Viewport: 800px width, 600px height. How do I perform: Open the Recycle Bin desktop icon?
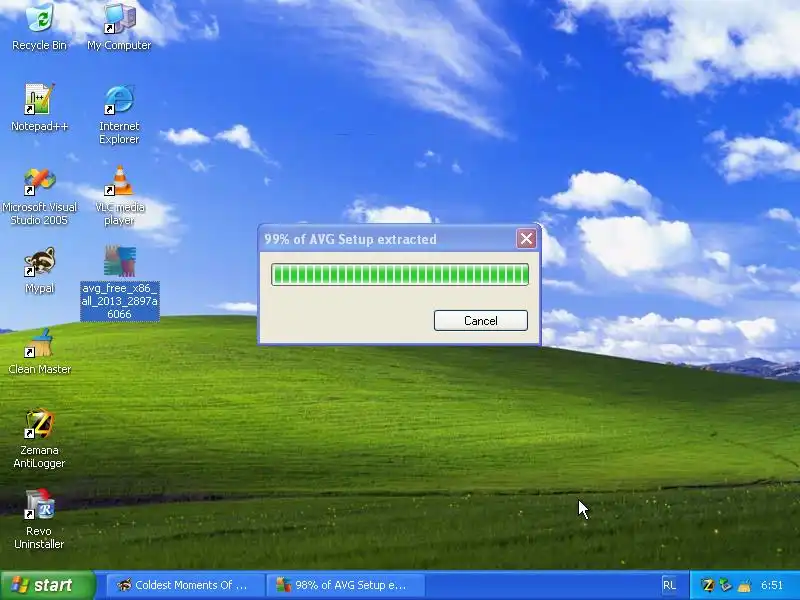point(39,27)
